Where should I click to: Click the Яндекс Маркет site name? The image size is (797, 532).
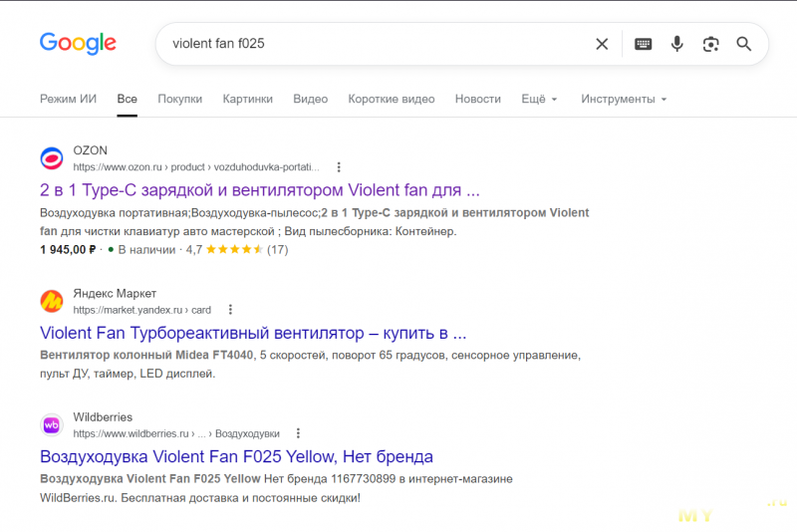[115, 293]
